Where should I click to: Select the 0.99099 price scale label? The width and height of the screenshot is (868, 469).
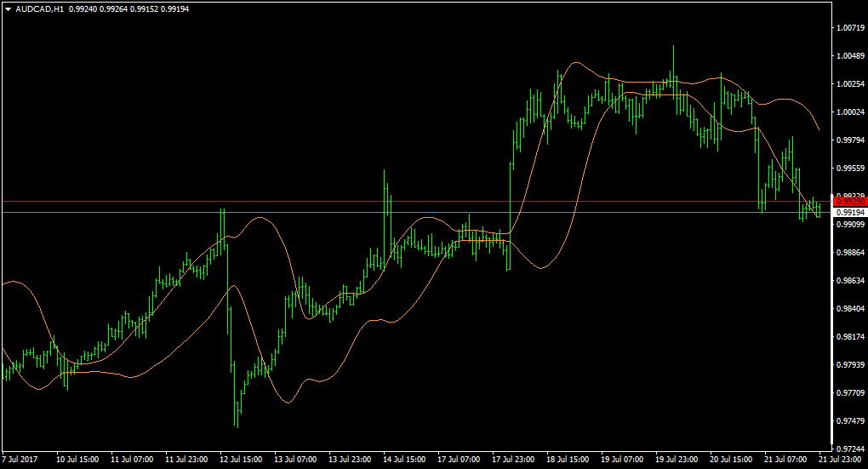(x=851, y=224)
